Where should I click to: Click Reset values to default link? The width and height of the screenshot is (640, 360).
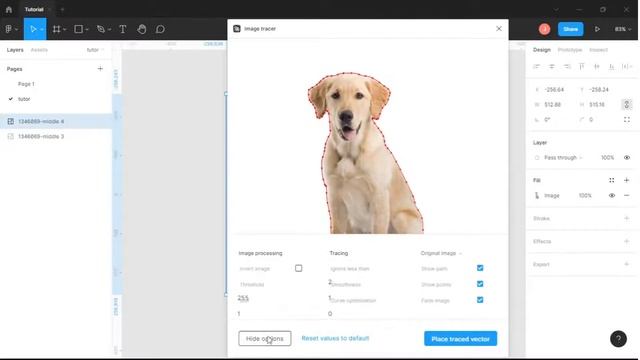[335, 338]
